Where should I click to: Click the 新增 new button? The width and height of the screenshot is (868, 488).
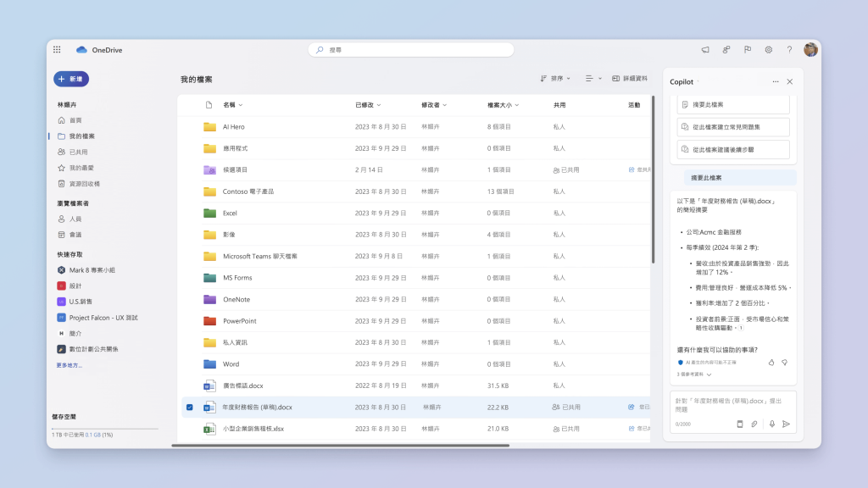coord(71,79)
